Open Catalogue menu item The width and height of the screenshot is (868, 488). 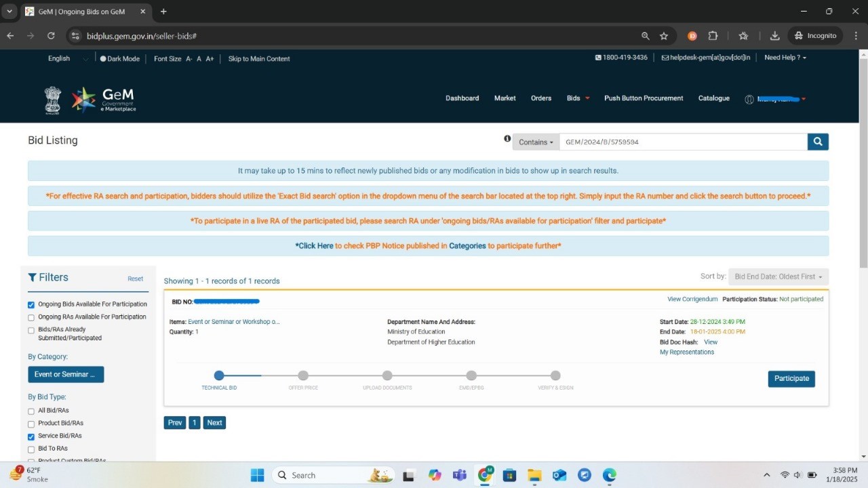coord(714,98)
